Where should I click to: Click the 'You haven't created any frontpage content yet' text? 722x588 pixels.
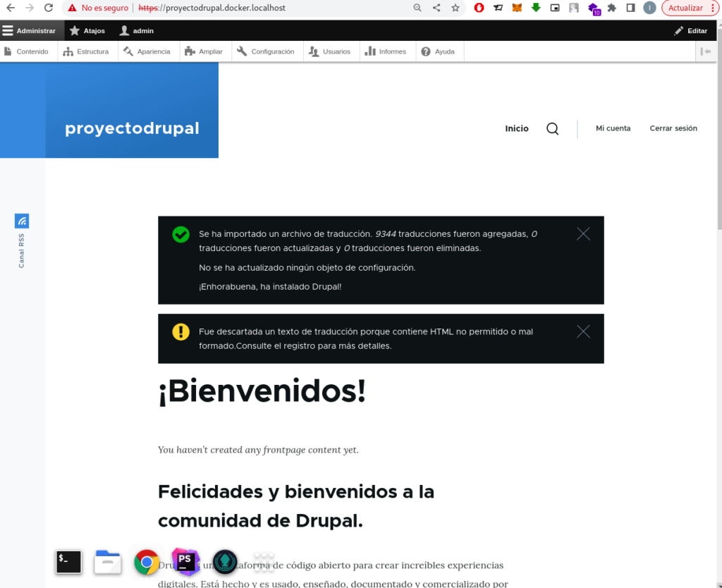click(x=258, y=449)
